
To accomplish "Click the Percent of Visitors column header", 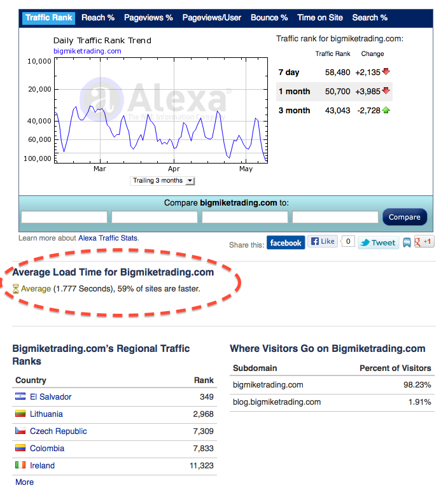I will click(x=395, y=368).
